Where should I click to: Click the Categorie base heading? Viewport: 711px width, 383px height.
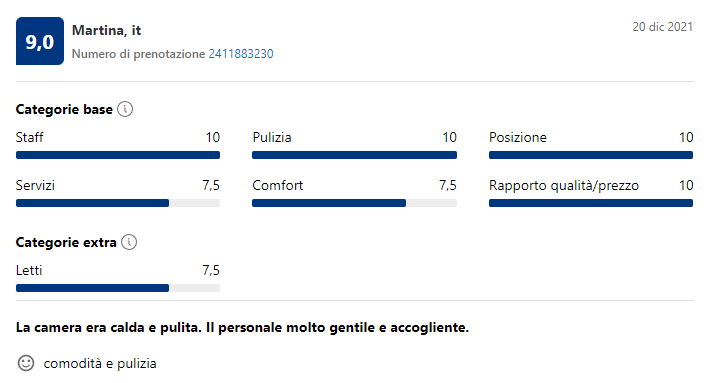[64, 109]
